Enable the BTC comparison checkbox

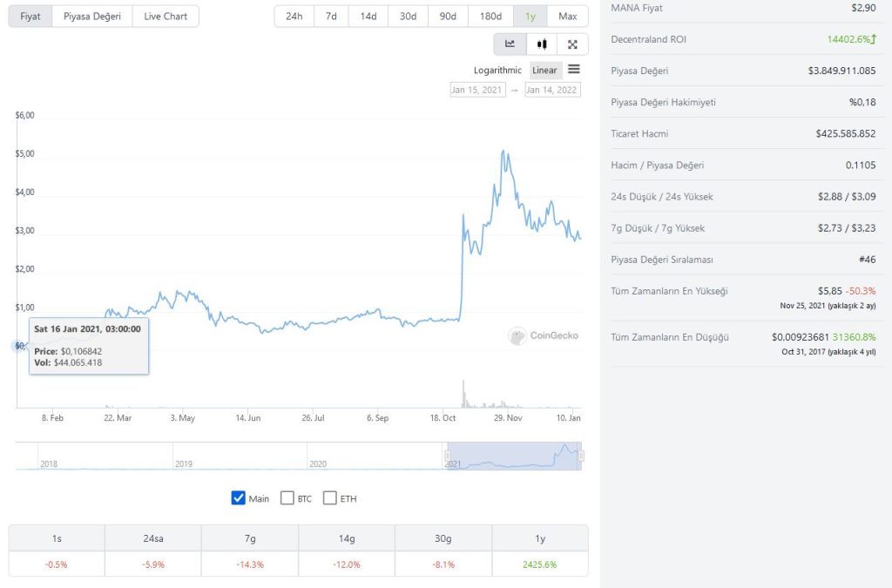[x=287, y=497]
